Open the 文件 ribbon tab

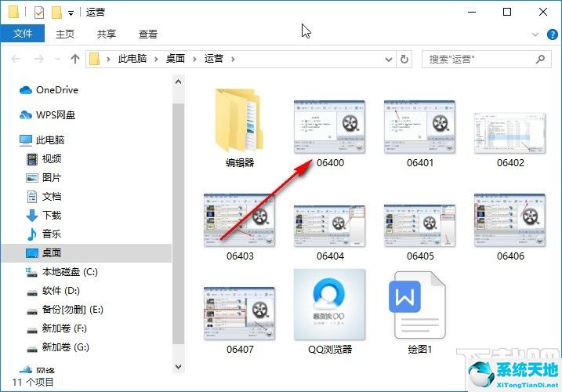pyautogui.click(x=23, y=34)
